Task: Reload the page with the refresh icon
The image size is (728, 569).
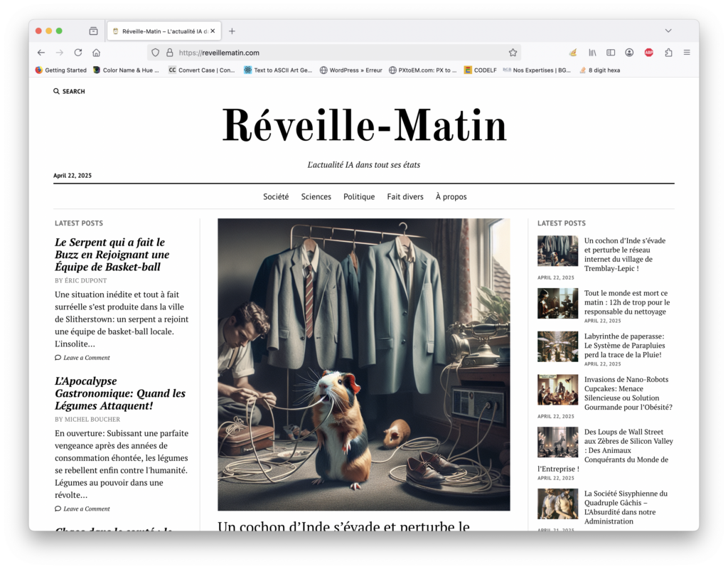Action: (x=78, y=53)
